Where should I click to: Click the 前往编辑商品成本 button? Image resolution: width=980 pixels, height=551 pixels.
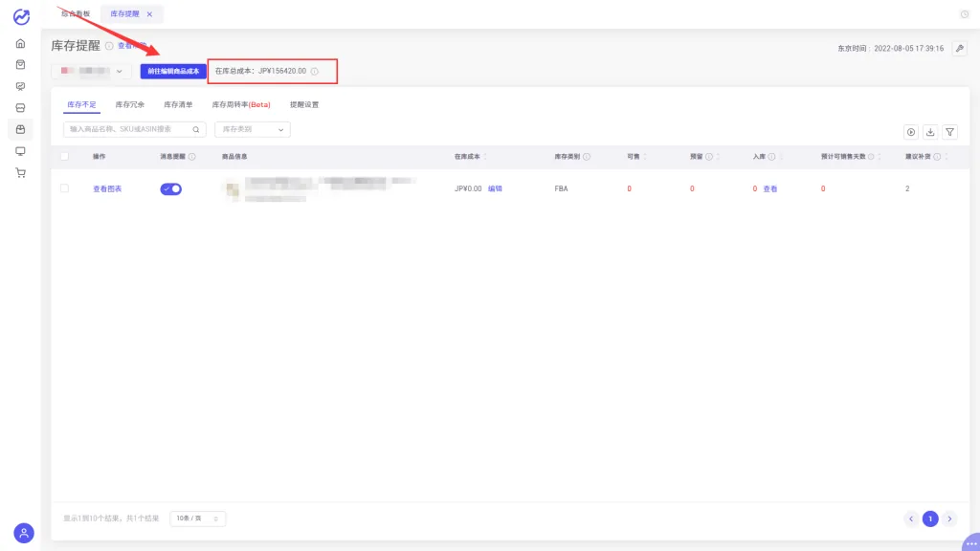[x=173, y=71]
